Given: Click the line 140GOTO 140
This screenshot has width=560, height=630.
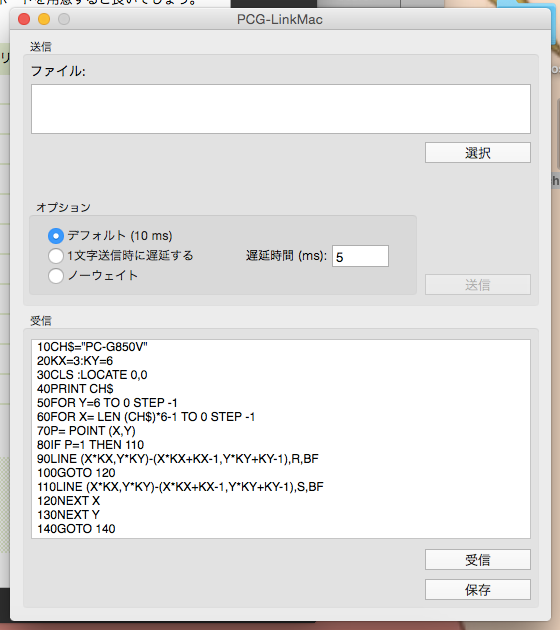Looking at the screenshot, I should tap(76, 529).
